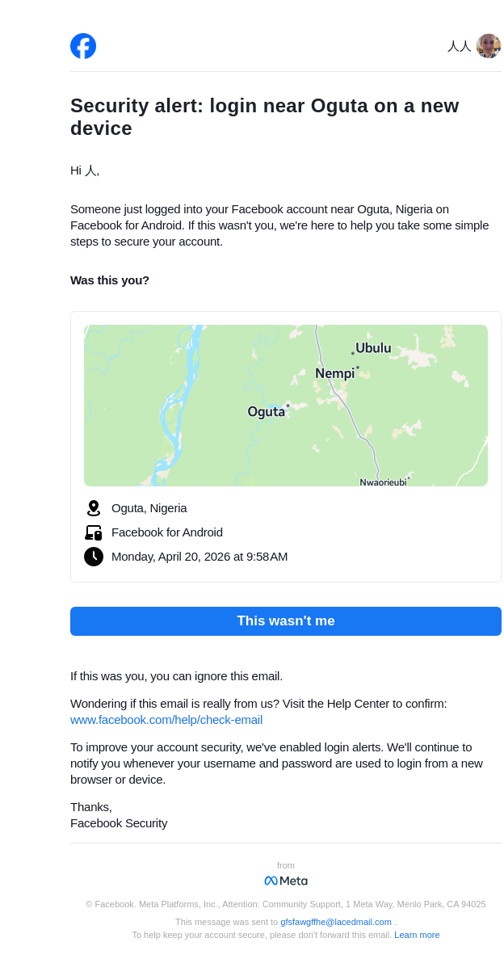Click the Ubulu label on map

click(373, 348)
